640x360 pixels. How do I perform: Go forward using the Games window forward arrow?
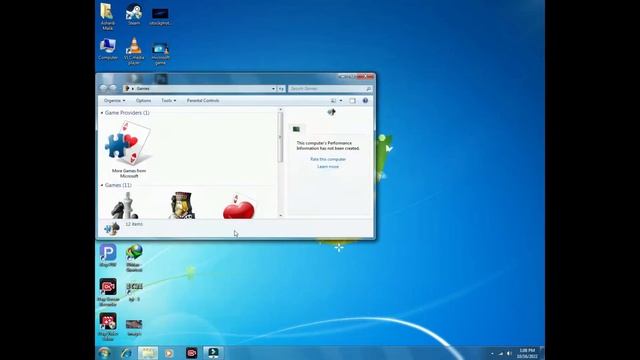[x=113, y=88]
